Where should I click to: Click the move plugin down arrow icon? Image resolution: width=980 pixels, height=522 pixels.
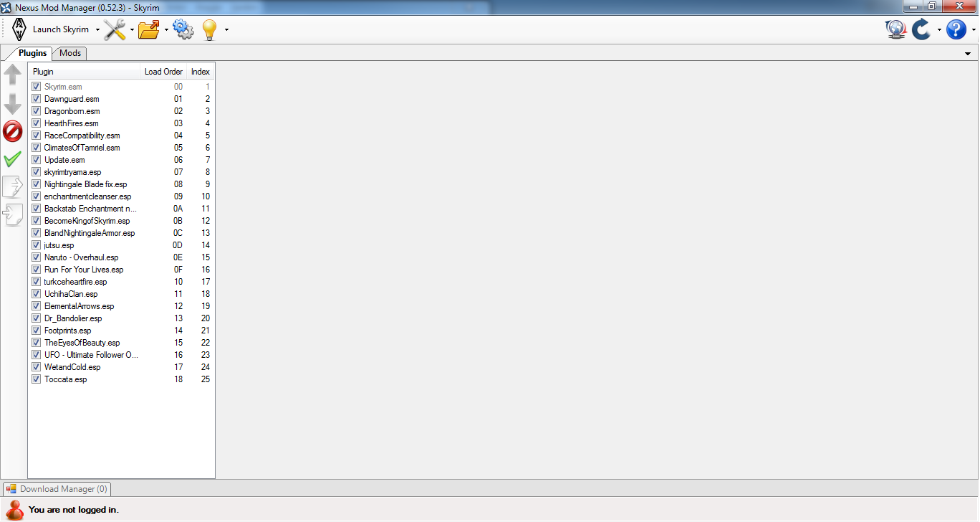pos(13,104)
